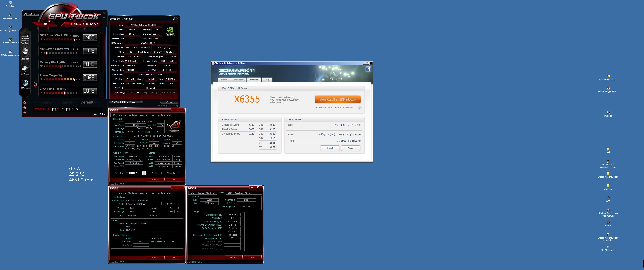The height and width of the screenshot is (270, 644).
Task: Adjust the GPU Temp Target slider
Action: point(60,93)
